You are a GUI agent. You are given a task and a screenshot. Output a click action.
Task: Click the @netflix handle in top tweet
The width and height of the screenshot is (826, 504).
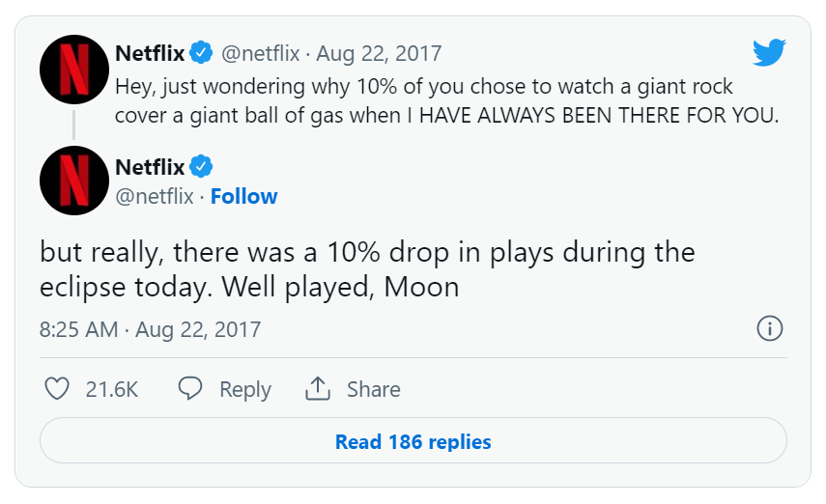[263, 52]
